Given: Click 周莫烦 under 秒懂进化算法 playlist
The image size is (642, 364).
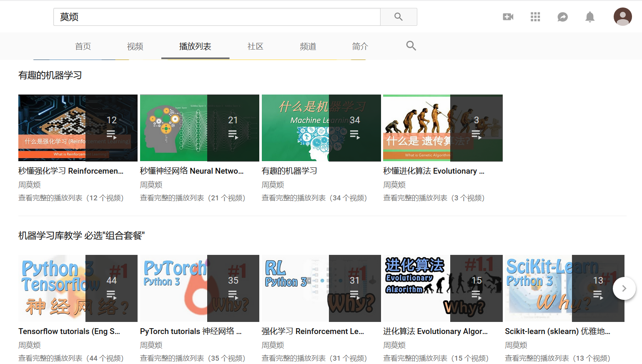Looking at the screenshot, I should [395, 184].
